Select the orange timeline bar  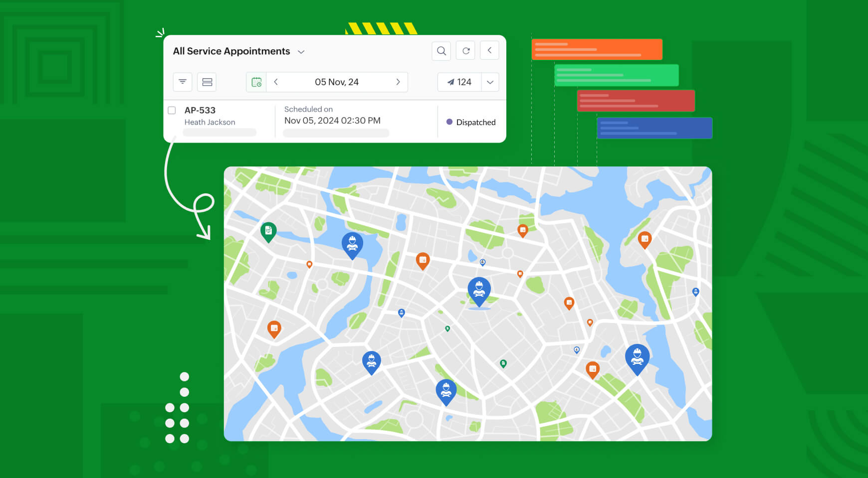(x=597, y=49)
